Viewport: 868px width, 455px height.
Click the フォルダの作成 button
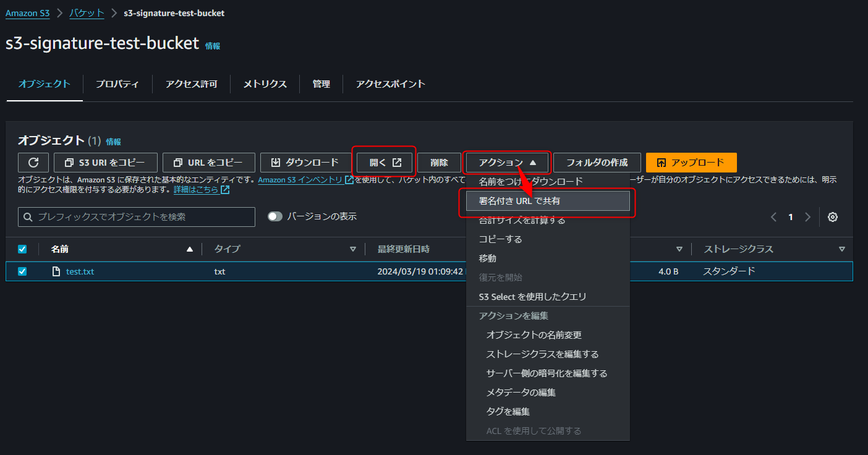click(597, 163)
